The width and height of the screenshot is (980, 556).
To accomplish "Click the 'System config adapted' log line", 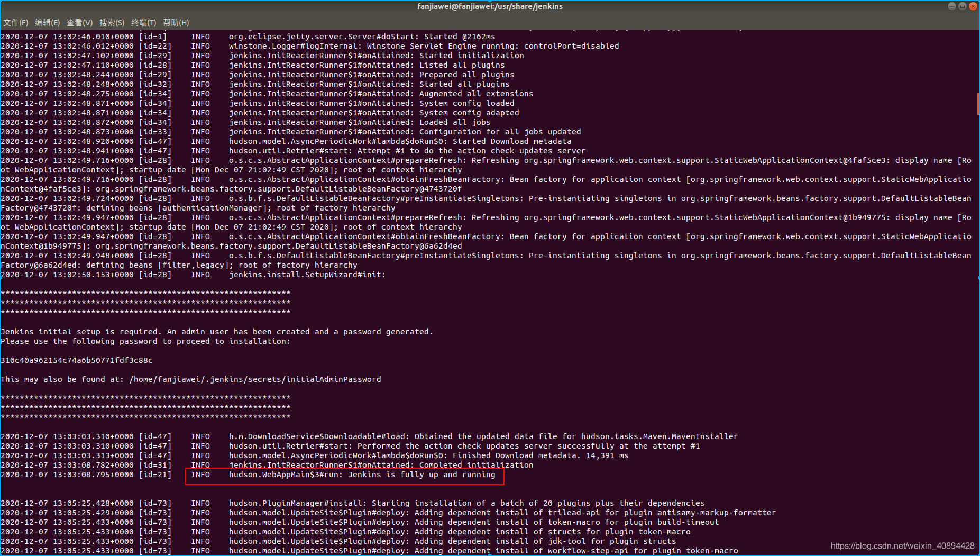I will (x=260, y=113).
